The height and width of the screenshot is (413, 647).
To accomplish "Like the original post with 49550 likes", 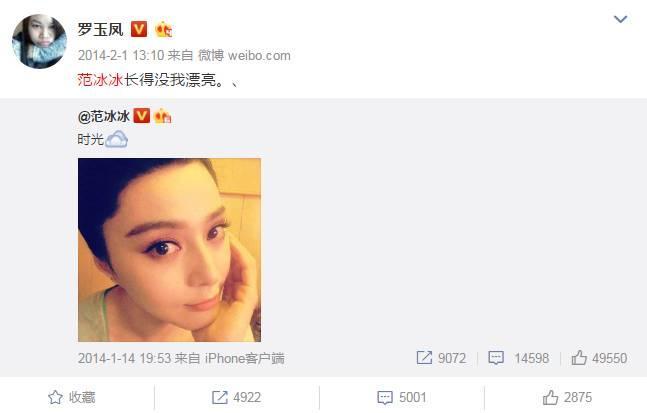I will (599, 358).
